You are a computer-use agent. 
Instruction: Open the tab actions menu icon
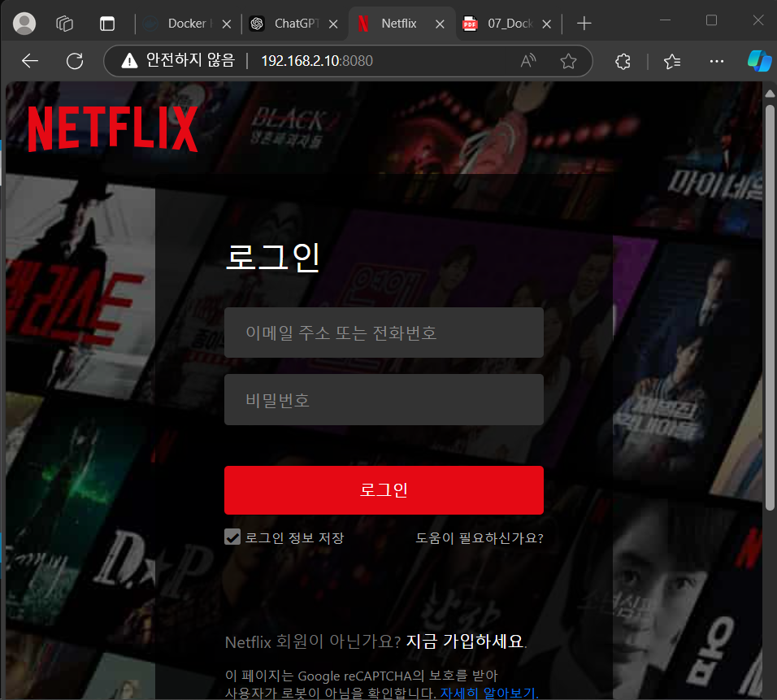tap(107, 24)
